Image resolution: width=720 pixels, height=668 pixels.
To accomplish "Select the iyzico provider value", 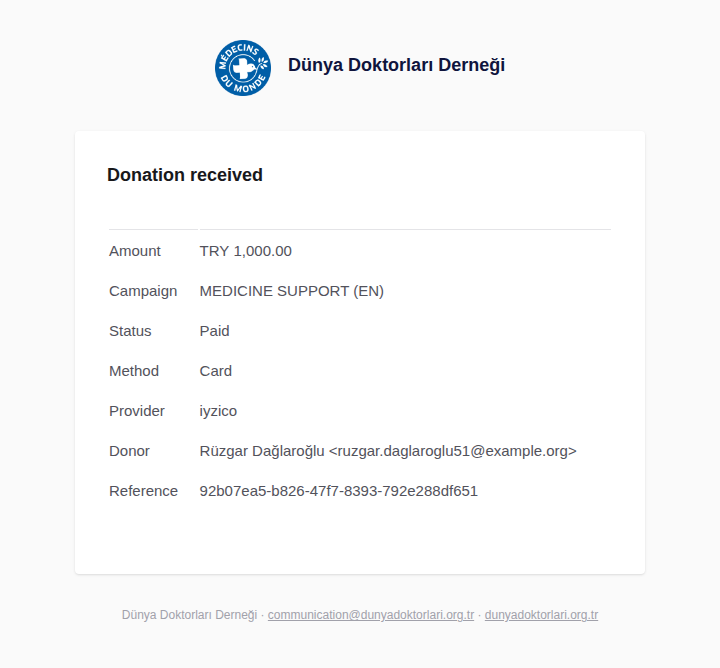I will (x=218, y=411).
